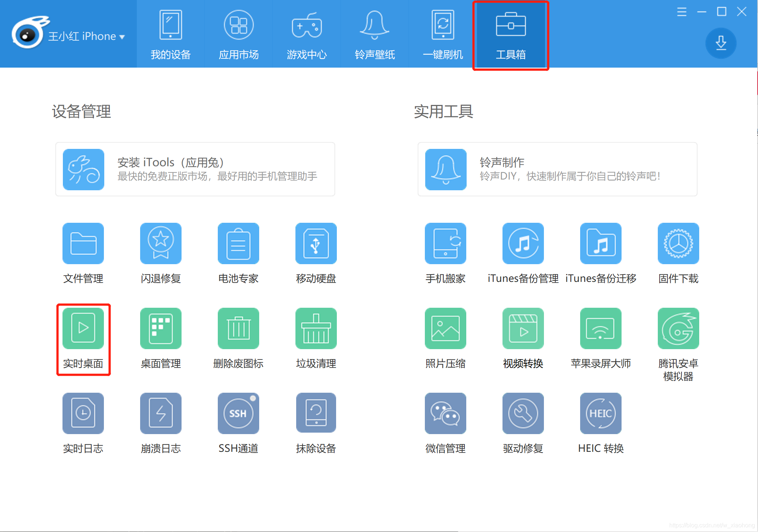
Task: Select 抹除设备 erase device tool
Action: point(316,414)
